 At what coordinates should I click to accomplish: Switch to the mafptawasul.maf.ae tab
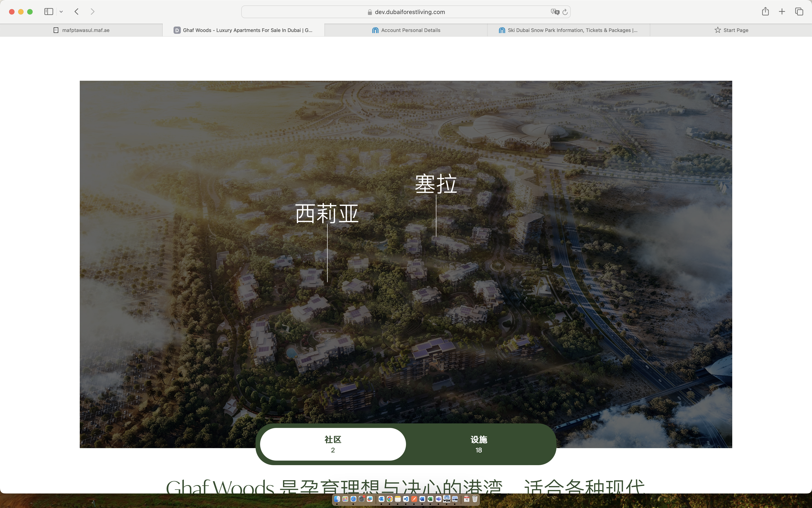tap(81, 30)
